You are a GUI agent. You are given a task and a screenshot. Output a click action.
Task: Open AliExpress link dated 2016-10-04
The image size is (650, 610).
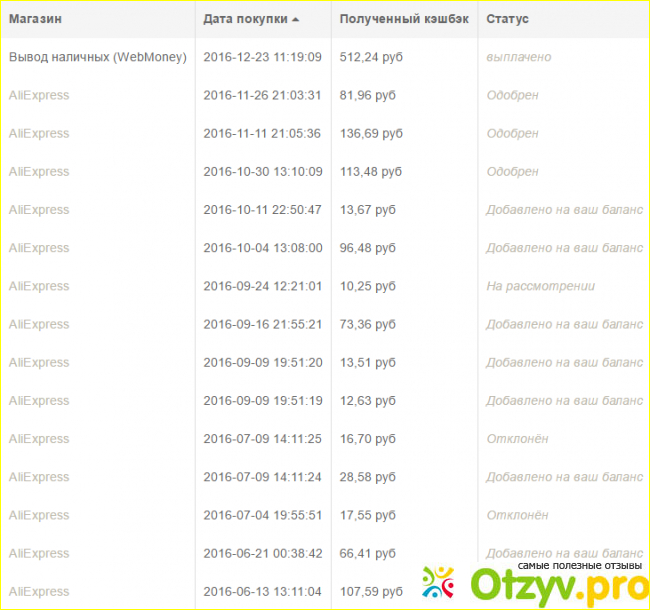coord(39,248)
